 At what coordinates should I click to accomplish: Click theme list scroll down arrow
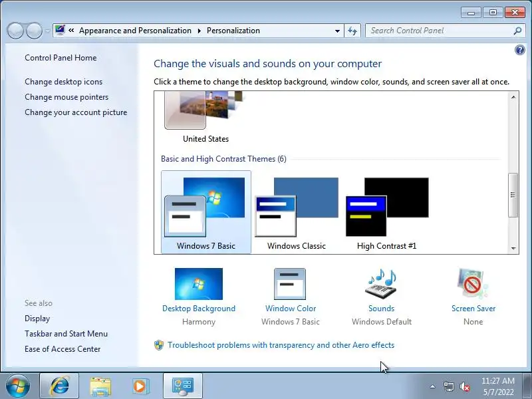(x=513, y=248)
